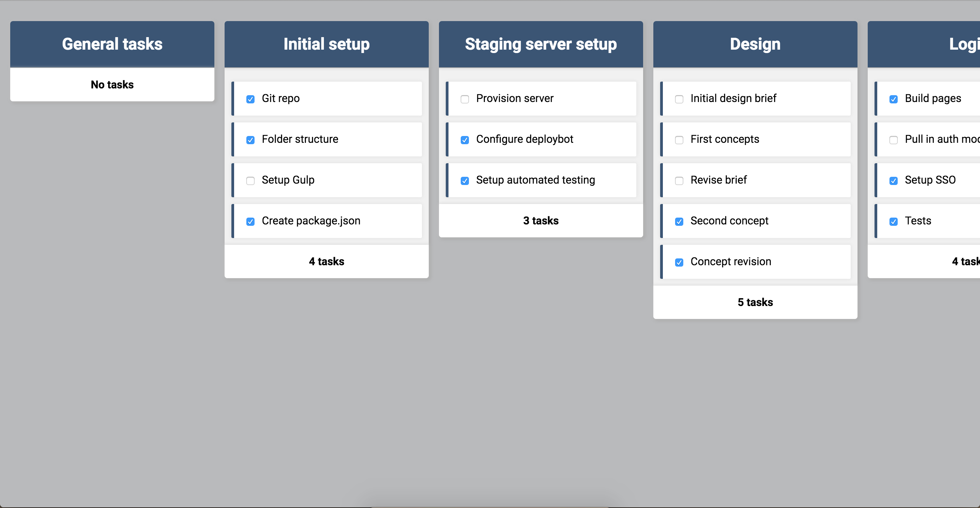
Task: Uncheck the Setup SSO checkbox
Action: tap(894, 181)
